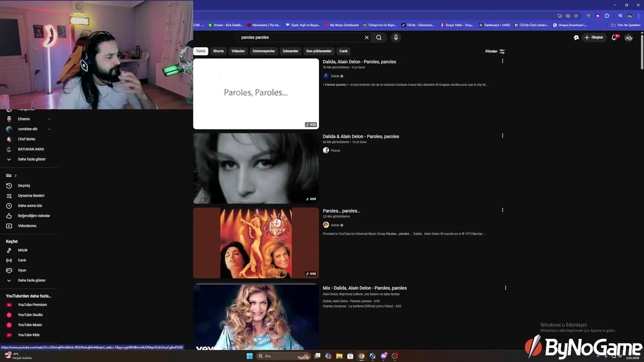The height and width of the screenshot is (362, 644).
Task: Open Chrome from the taskbar
Action: click(361, 356)
